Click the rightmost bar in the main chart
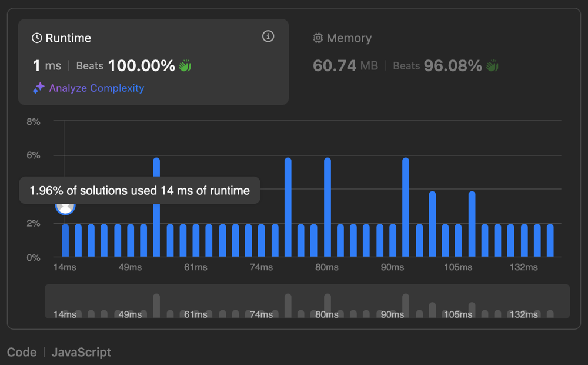Screen dimensions: 588x365 point(550,240)
